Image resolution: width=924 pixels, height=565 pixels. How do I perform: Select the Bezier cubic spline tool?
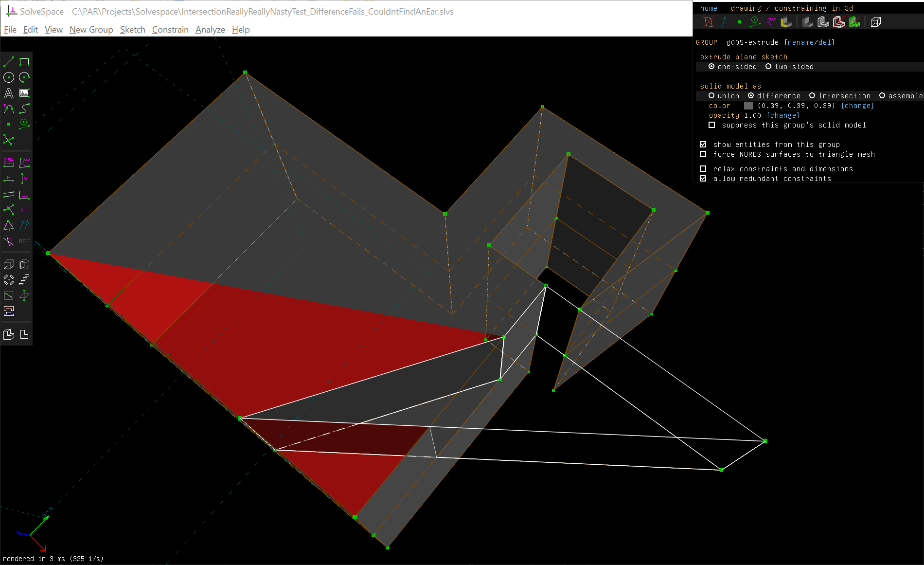coord(24,109)
